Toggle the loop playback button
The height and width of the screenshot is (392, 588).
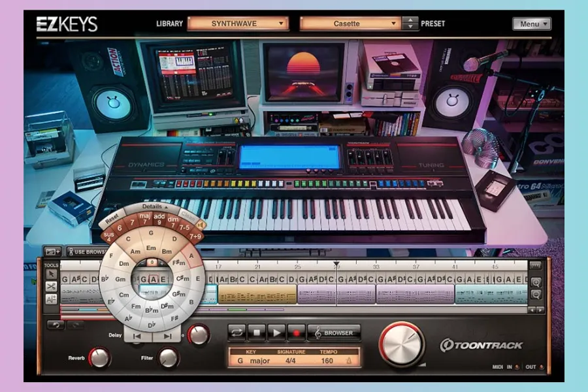point(237,333)
